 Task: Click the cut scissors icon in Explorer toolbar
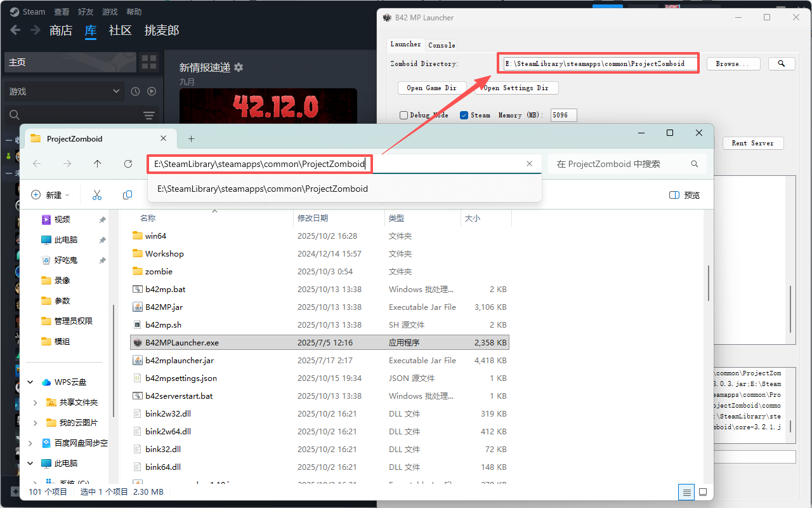pos(97,195)
